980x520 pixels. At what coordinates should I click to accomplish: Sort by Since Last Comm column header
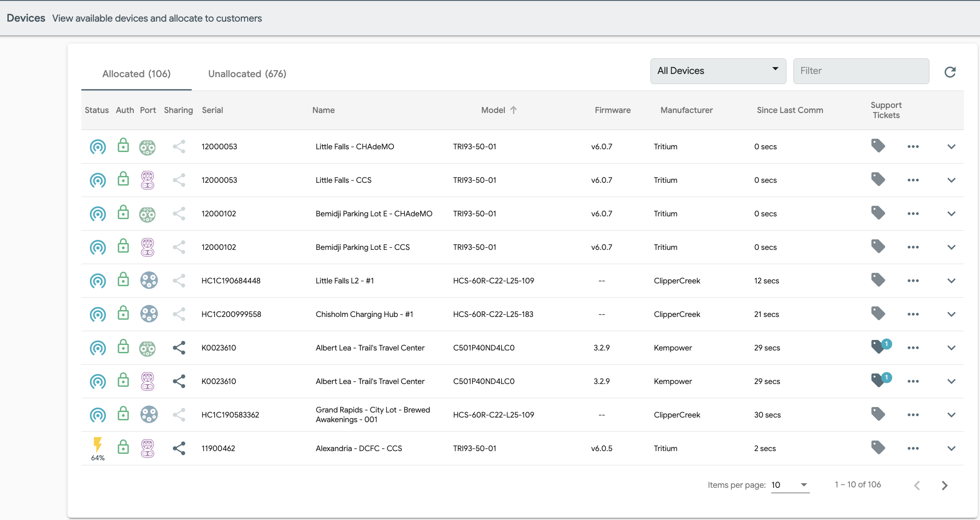[790, 110]
